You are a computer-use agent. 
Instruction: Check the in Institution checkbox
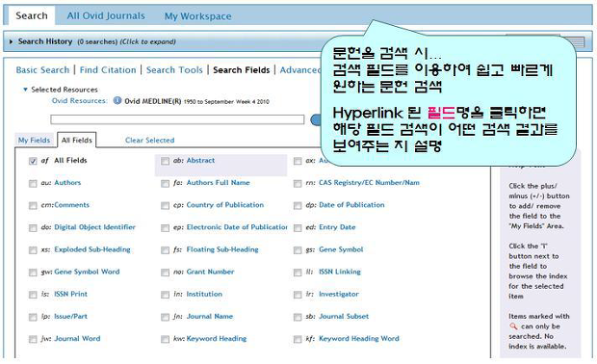(165, 295)
